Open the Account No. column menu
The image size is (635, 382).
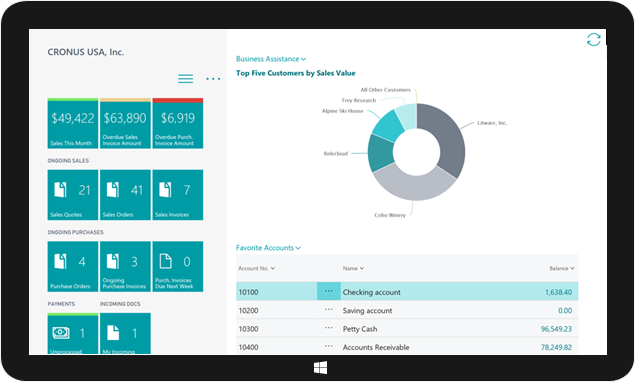pos(256,268)
